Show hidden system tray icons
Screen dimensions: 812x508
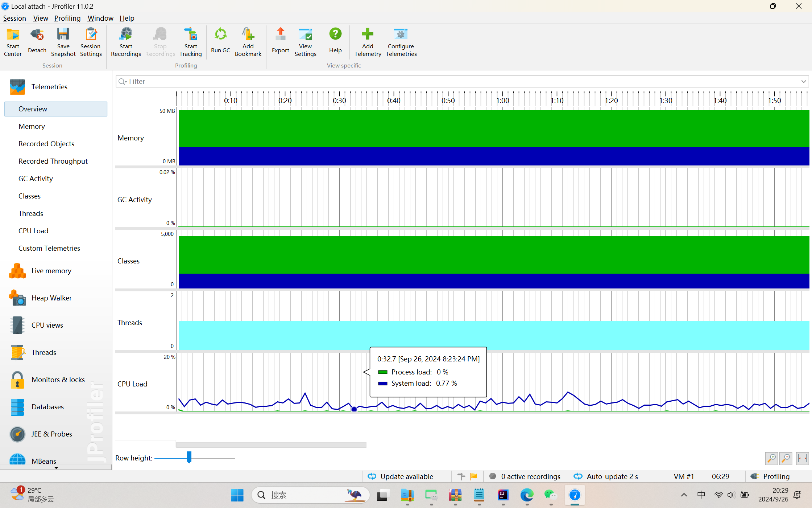(x=684, y=495)
